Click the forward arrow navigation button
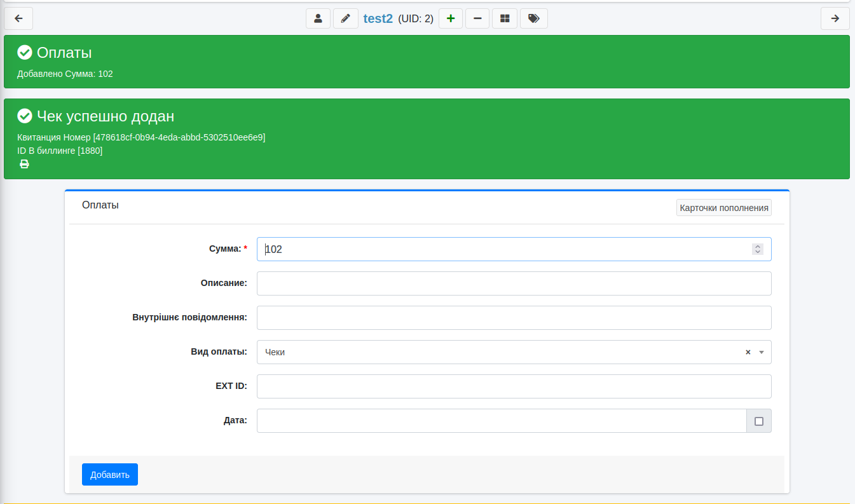The height and width of the screenshot is (504, 855). (x=835, y=18)
